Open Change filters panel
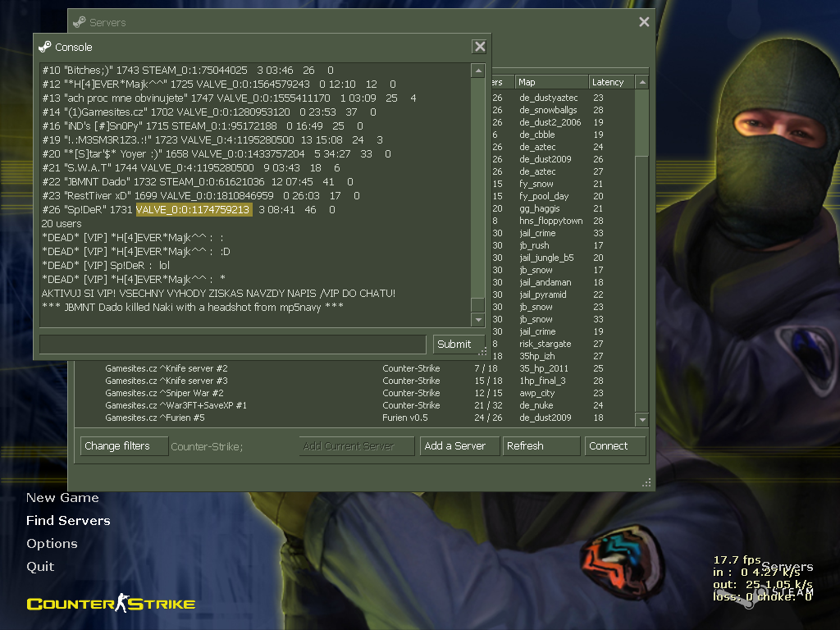This screenshot has height=630, width=840. [125, 446]
